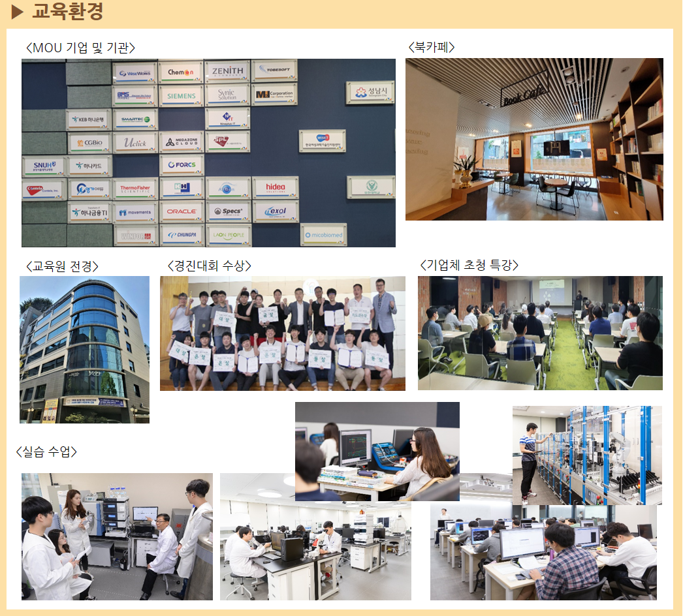
Task: Open the invited company lecture photo
Action: tap(540, 333)
